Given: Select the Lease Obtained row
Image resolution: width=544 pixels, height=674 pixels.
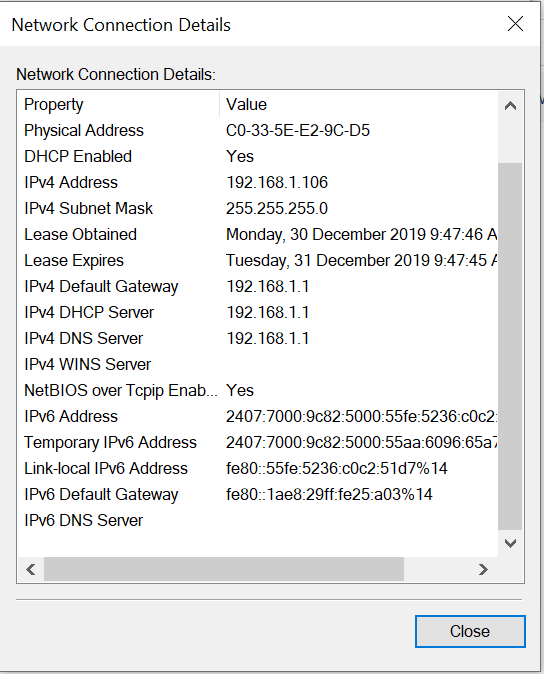Looking at the screenshot, I should click(258, 235).
